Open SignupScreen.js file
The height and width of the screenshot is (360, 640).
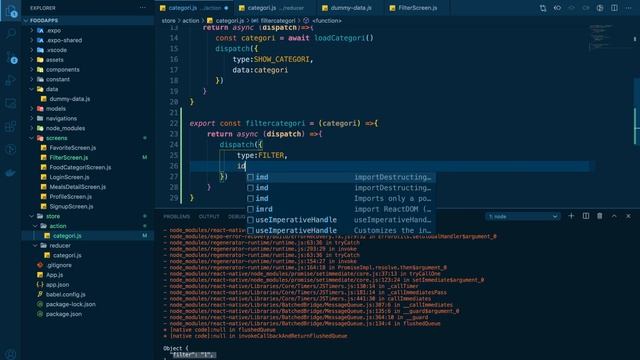point(71,207)
